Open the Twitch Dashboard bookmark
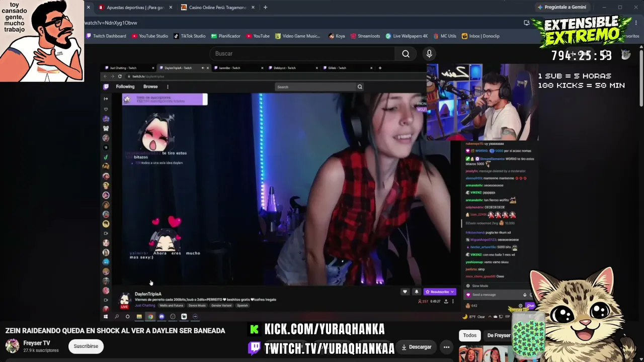Image resolution: width=644 pixels, height=362 pixels. click(106, 36)
